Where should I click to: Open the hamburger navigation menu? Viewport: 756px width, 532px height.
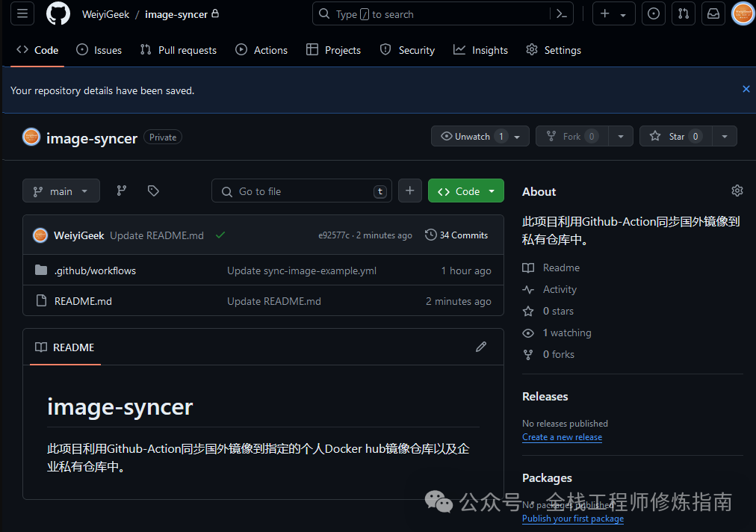[22, 13]
